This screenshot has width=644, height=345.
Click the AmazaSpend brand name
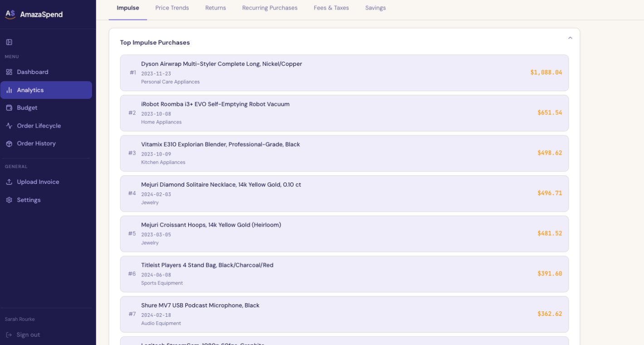41,15
